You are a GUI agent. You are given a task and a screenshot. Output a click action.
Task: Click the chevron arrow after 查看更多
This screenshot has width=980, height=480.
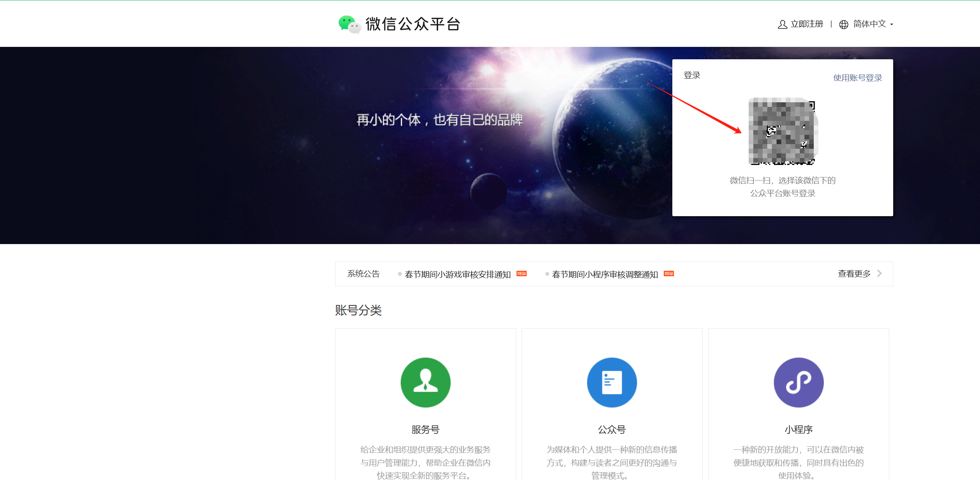coord(880,274)
